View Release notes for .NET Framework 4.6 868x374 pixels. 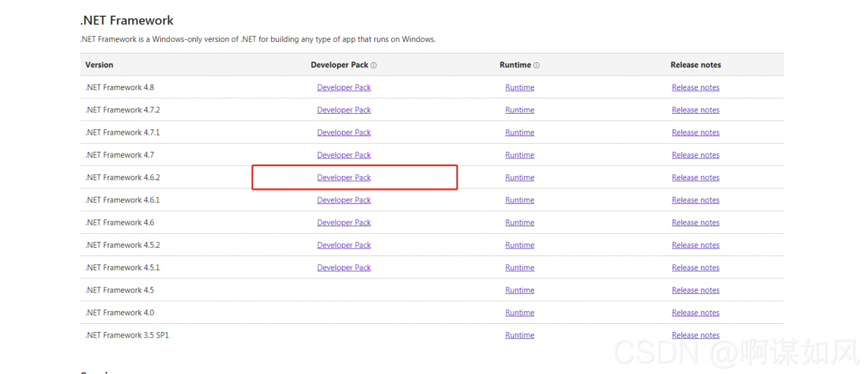point(696,222)
